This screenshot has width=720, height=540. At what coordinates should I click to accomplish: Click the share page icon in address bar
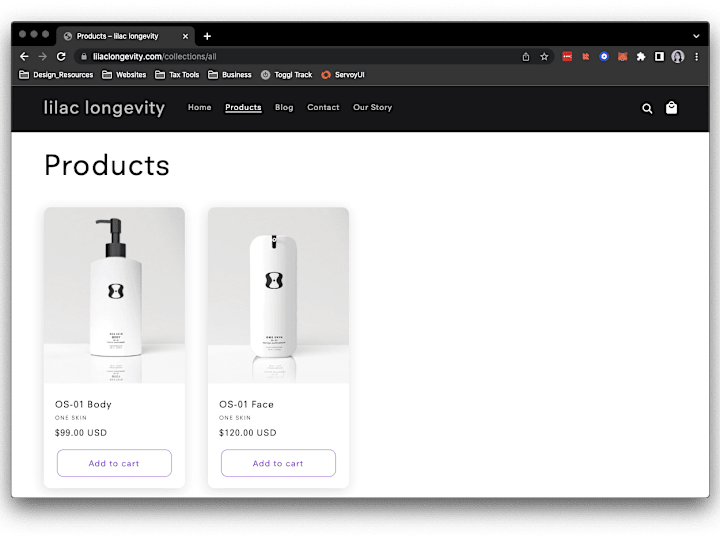click(x=526, y=56)
